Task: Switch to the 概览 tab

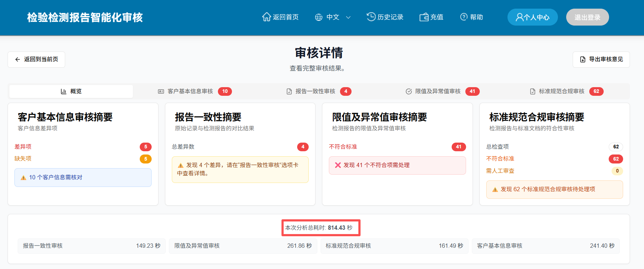Action: [x=71, y=91]
